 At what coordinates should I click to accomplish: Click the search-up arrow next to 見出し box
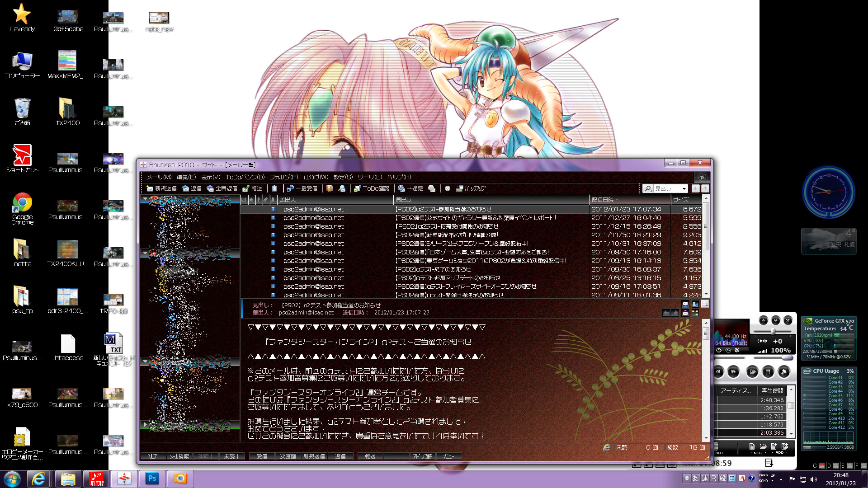coord(705,188)
